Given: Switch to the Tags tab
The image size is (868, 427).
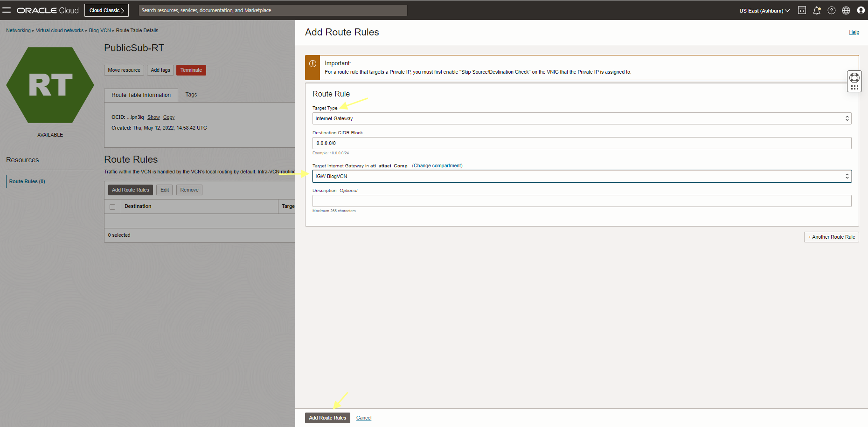Looking at the screenshot, I should click(x=191, y=95).
